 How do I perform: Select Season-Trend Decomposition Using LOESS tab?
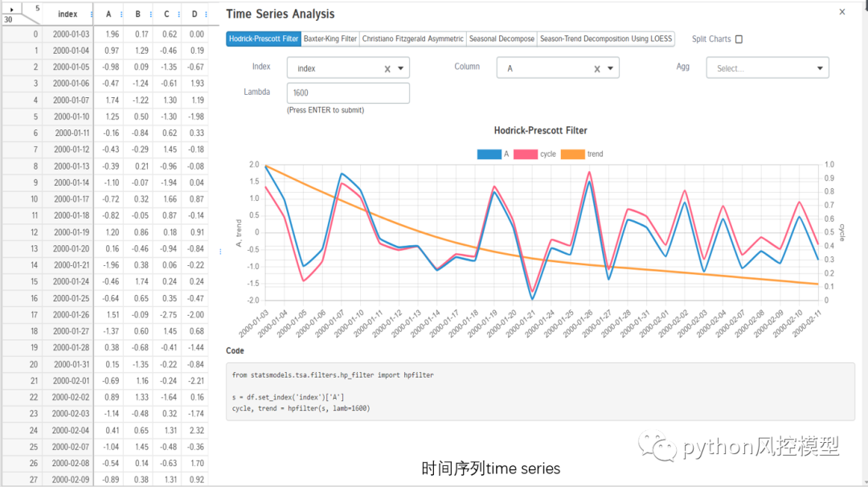pos(606,39)
